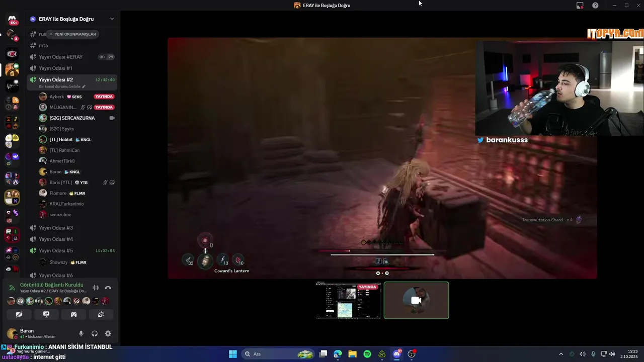Open noise suppression waveform icon
Viewport: 644px width, 362px height.
tap(96, 288)
